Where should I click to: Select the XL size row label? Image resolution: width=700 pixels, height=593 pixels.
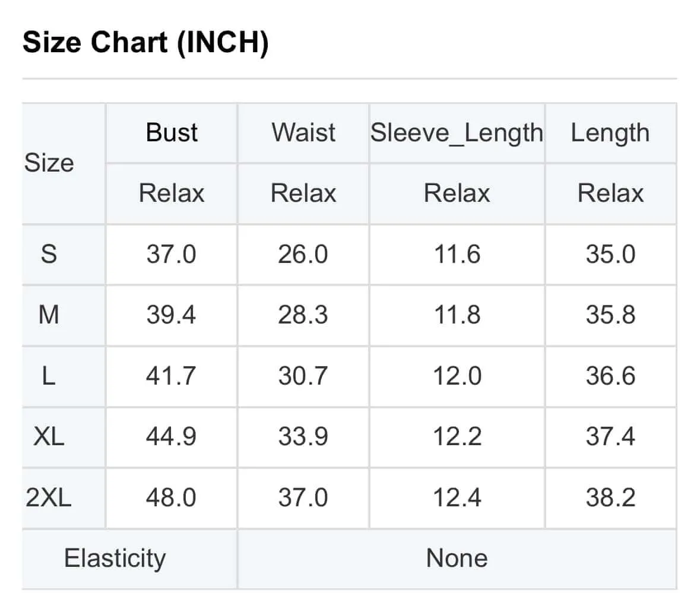(49, 436)
